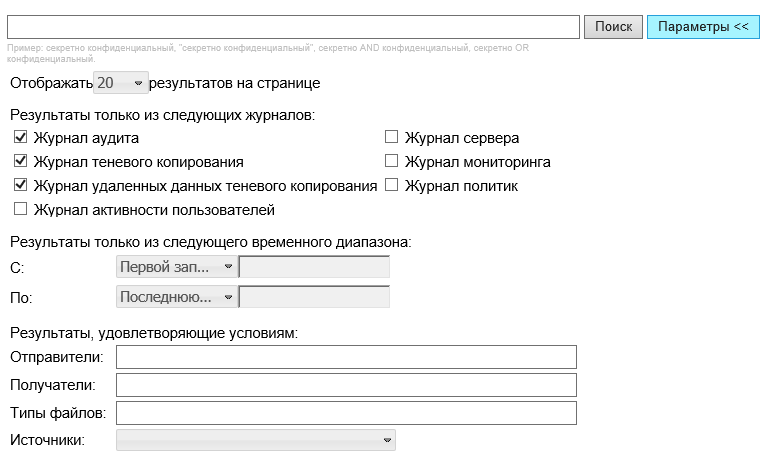Open the По: end range dropdown
This screenshot has width=768, height=460.
(x=176, y=297)
